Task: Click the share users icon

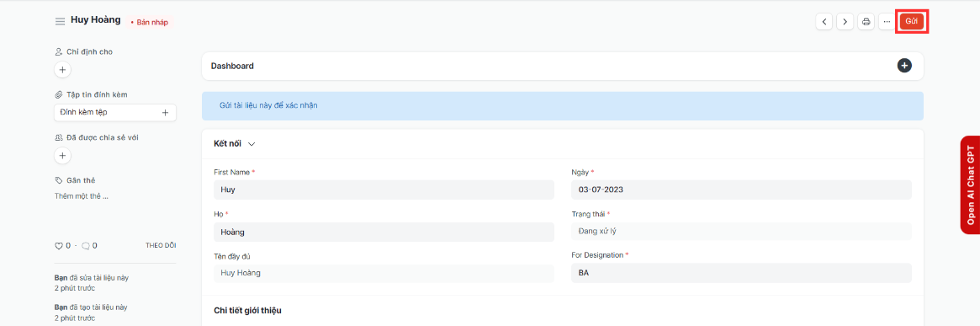Action: pos(59,137)
